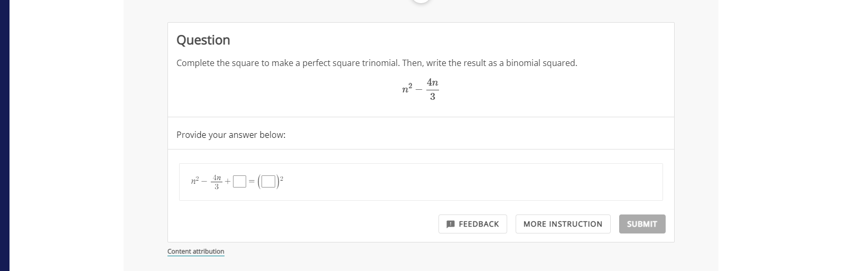The image size is (868, 271).
Task: Follow the Content attribution link
Action: pyautogui.click(x=195, y=251)
